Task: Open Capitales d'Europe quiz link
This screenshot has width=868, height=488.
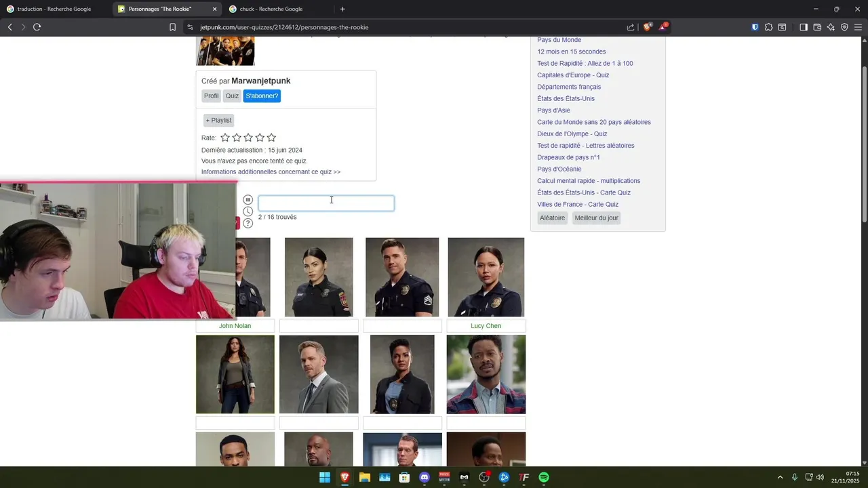Action: tap(573, 75)
